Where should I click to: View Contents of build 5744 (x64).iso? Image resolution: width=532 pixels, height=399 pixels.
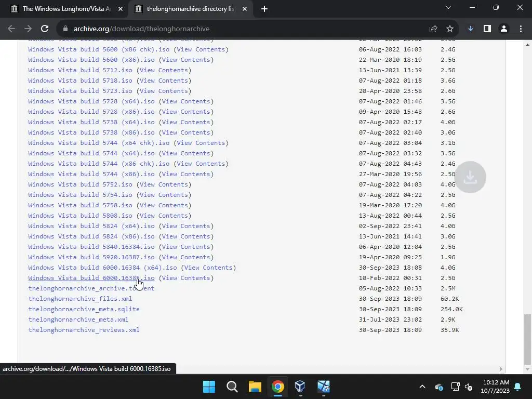pos(187,153)
